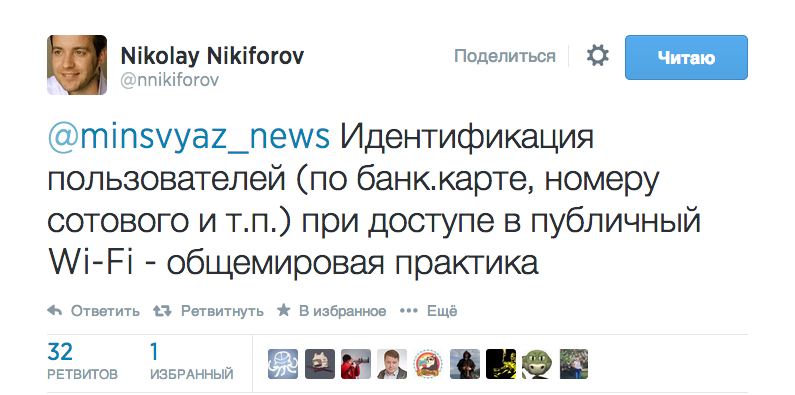Click the gear settings icon
The width and height of the screenshot is (795, 395).
click(598, 56)
